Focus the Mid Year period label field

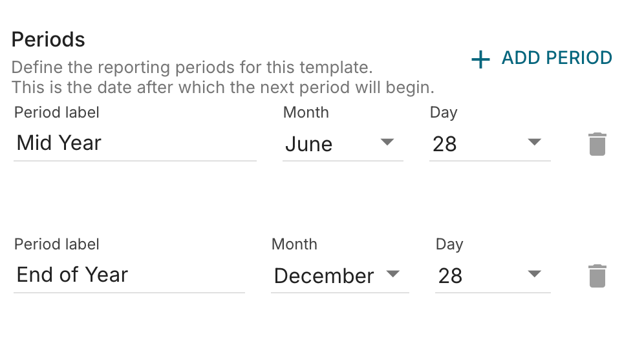point(135,143)
